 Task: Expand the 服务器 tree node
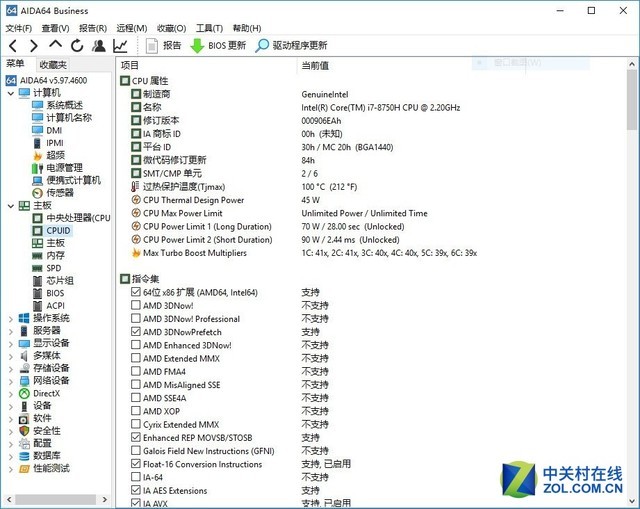click(11, 331)
